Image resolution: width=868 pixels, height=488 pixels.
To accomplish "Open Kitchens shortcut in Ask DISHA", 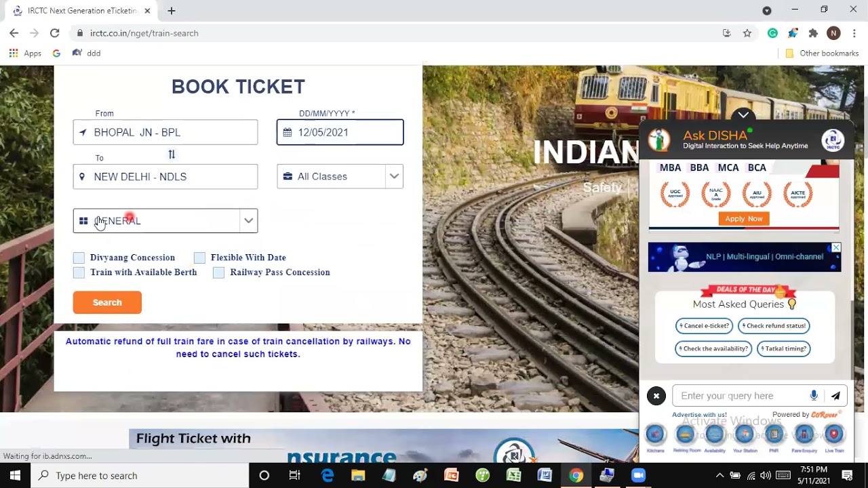I will pyautogui.click(x=655, y=434).
